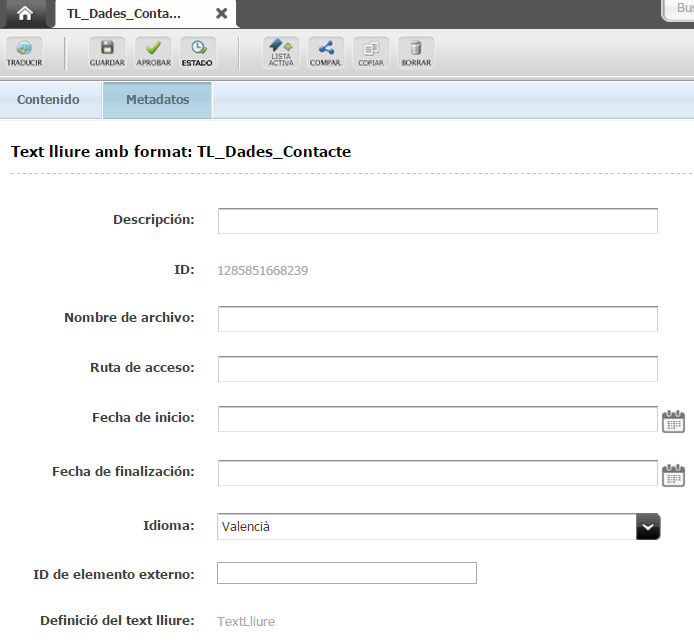Select the TL_Dades_Conta... tab
Image resolution: width=694 pixels, height=643 pixels.
click(144, 14)
